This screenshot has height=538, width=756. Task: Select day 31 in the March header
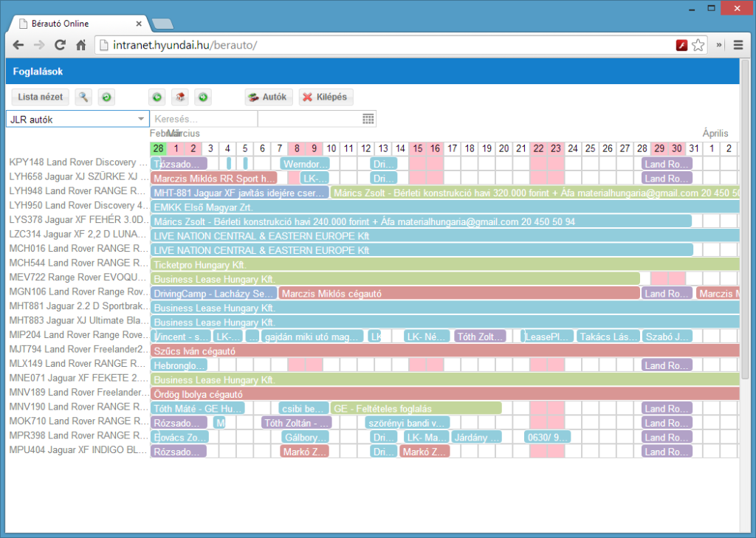pos(694,148)
